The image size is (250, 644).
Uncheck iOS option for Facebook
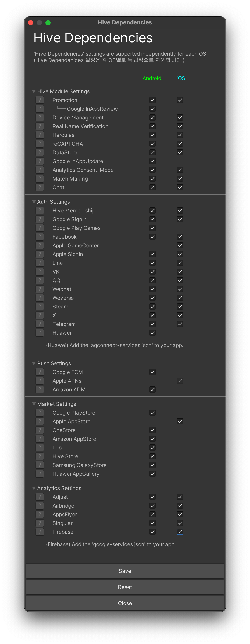click(x=180, y=237)
